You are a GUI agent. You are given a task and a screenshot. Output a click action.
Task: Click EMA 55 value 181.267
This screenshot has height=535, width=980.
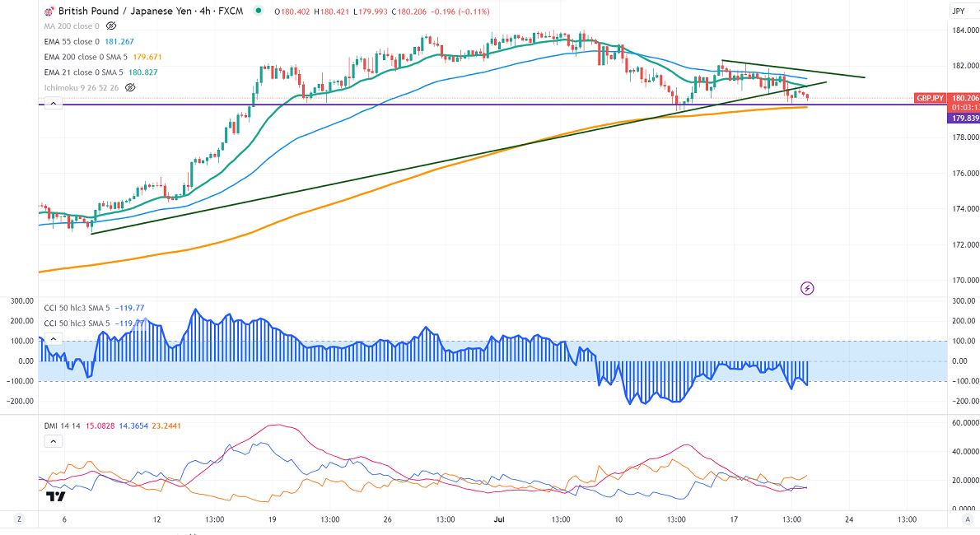click(119, 42)
